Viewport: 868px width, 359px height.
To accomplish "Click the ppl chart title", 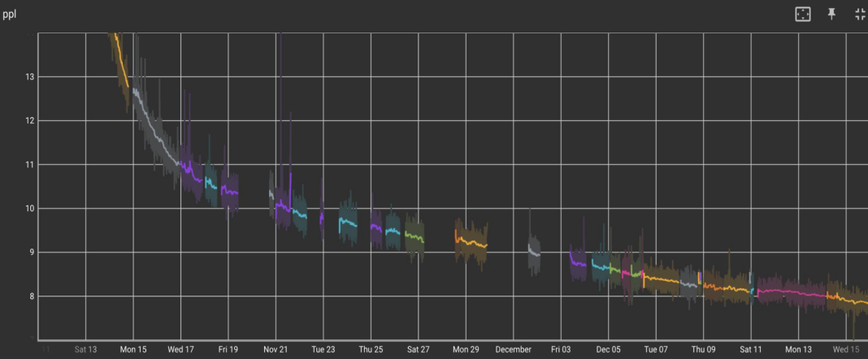I will pos(9,15).
